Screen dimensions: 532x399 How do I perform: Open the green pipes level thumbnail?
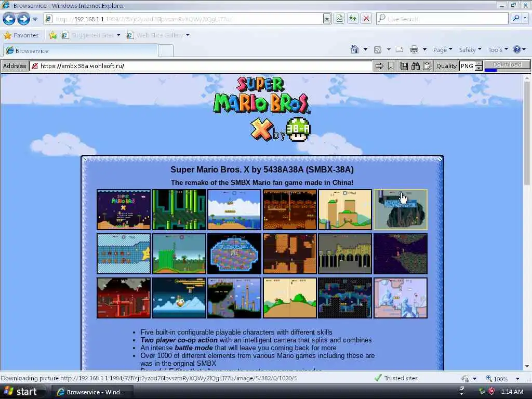tap(179, 210)
